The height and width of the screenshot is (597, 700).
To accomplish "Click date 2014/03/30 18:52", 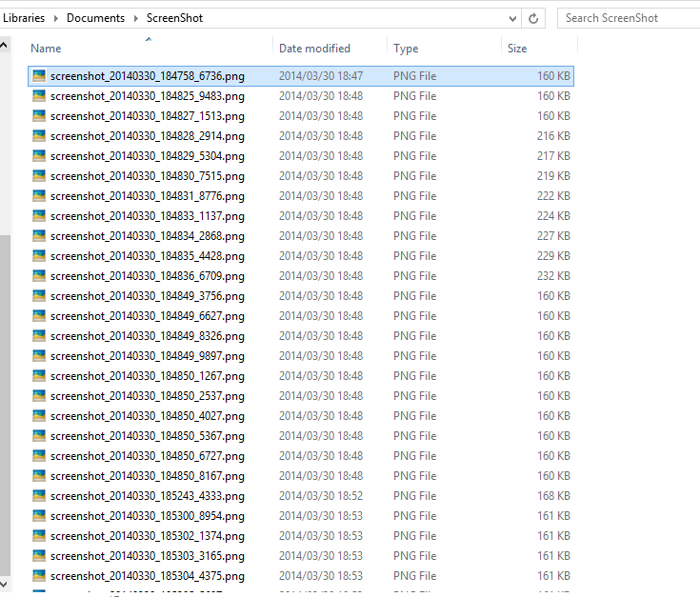I will (321, 496).
